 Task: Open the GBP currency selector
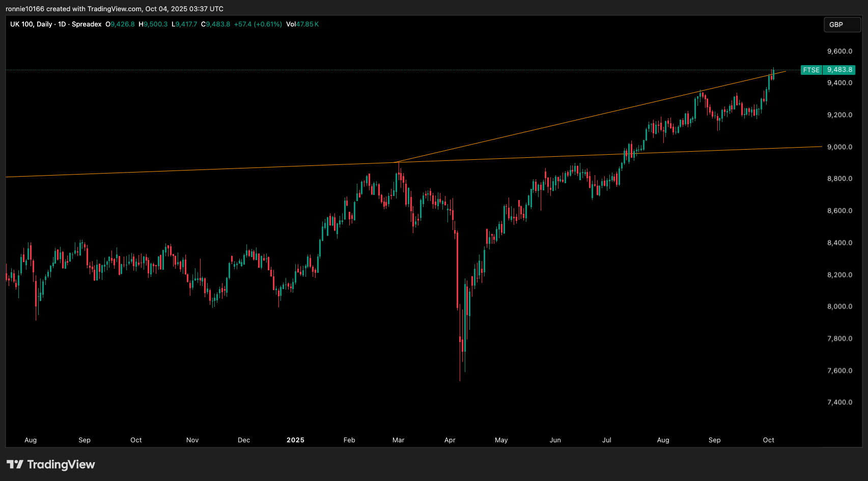[842, 24]
